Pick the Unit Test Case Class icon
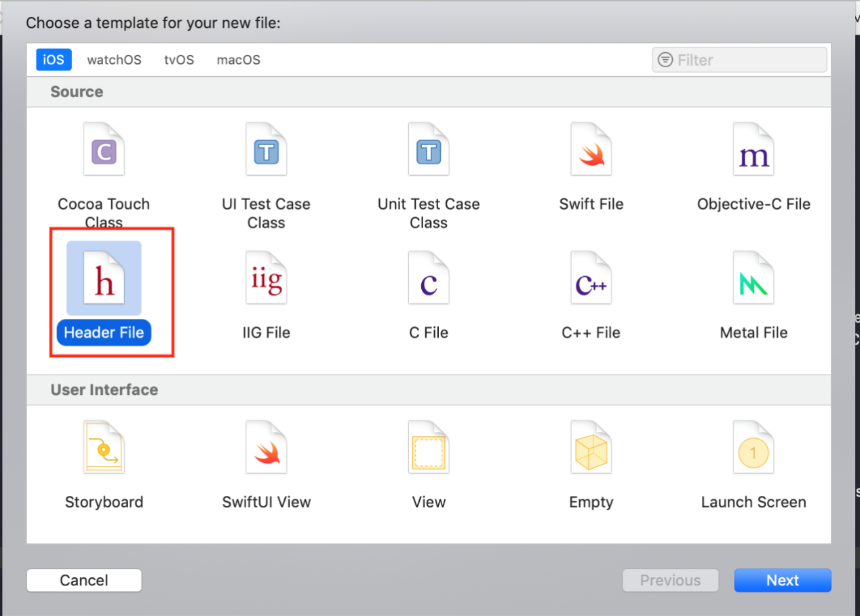 click(x=428, y=153)
